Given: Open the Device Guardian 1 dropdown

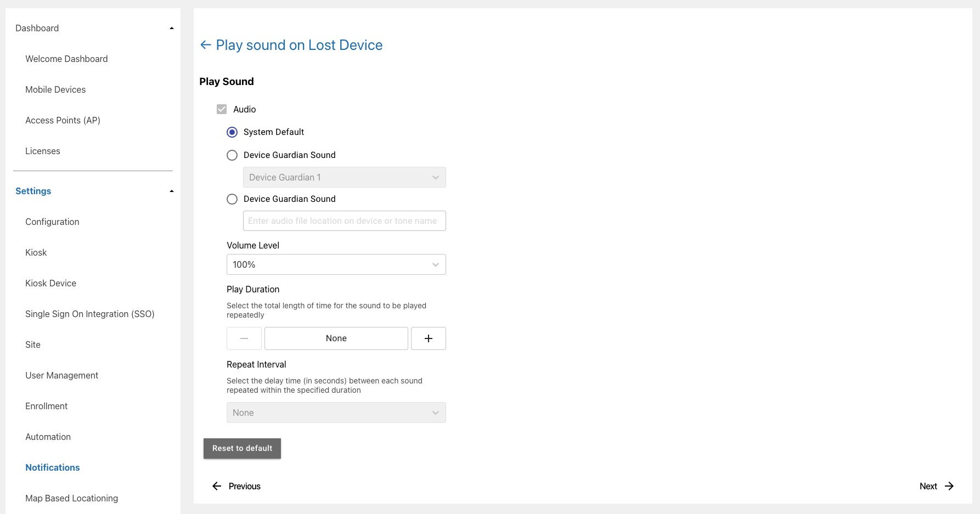Looking at the screenshot, I should 344,177.
